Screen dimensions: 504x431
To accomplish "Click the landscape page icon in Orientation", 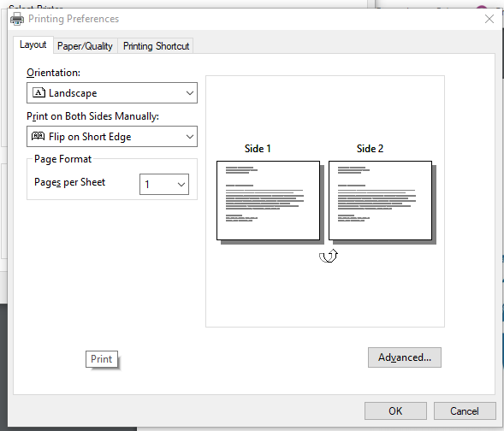I will click(39, 93).
